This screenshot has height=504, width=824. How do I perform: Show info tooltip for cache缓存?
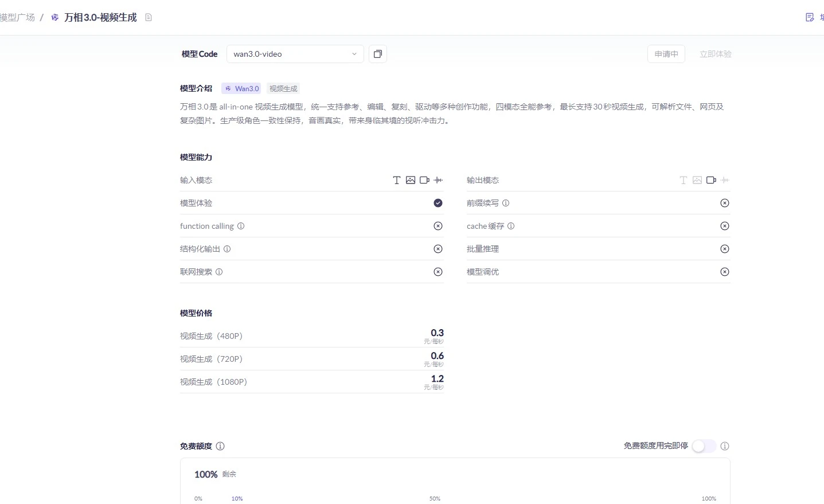point(511,226)
